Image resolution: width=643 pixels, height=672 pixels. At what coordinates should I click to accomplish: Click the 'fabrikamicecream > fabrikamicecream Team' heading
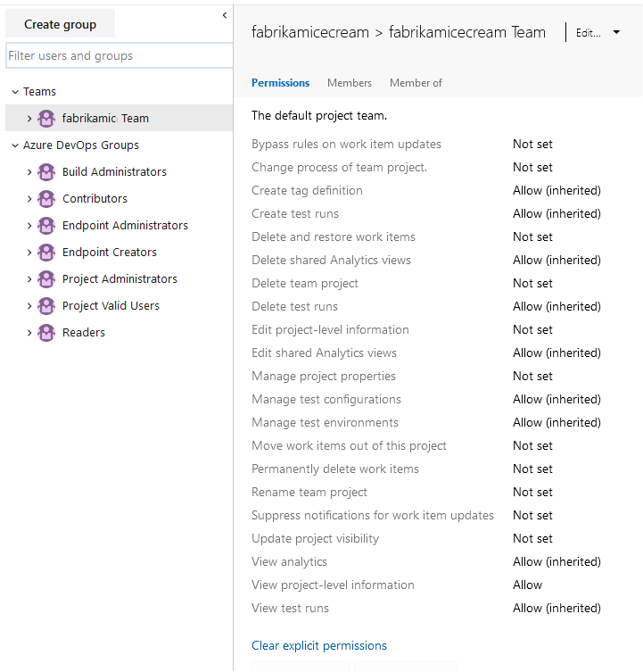[x=399, y=32]
